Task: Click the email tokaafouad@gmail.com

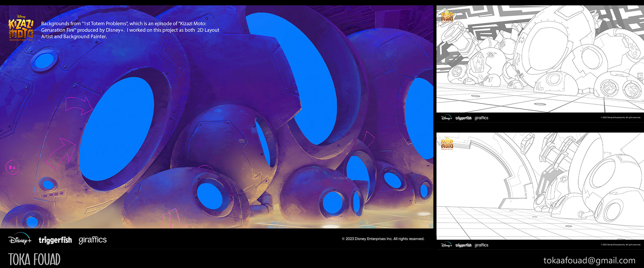Action: tap(589, 260)
